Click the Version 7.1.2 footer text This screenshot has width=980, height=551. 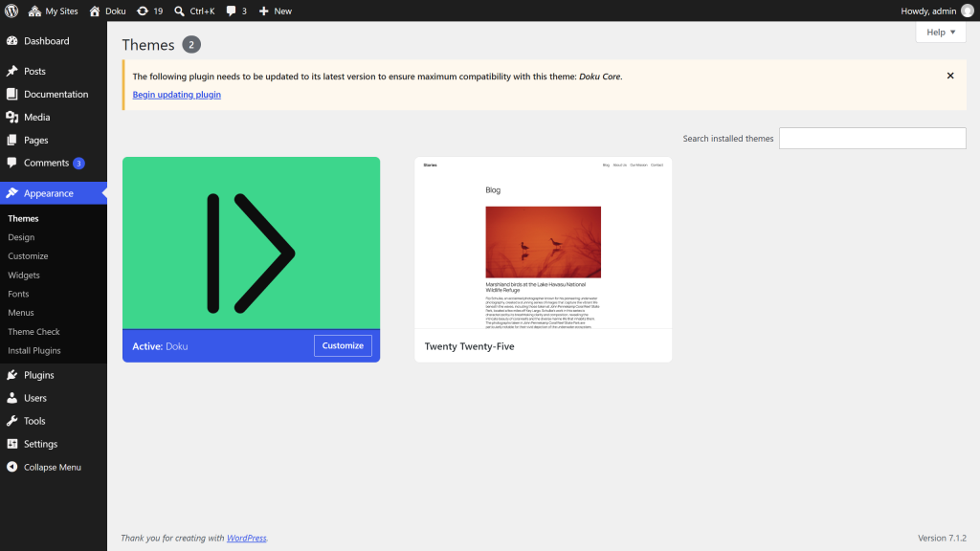point(942,538)
